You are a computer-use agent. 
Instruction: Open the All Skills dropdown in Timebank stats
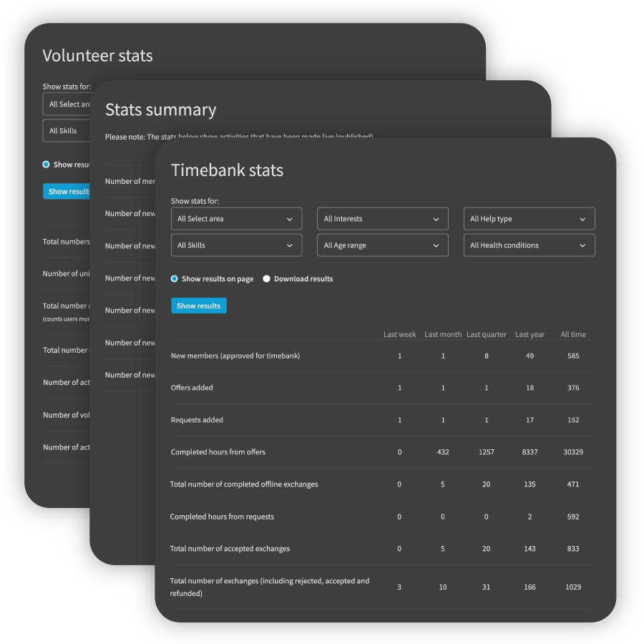[236, 245]
